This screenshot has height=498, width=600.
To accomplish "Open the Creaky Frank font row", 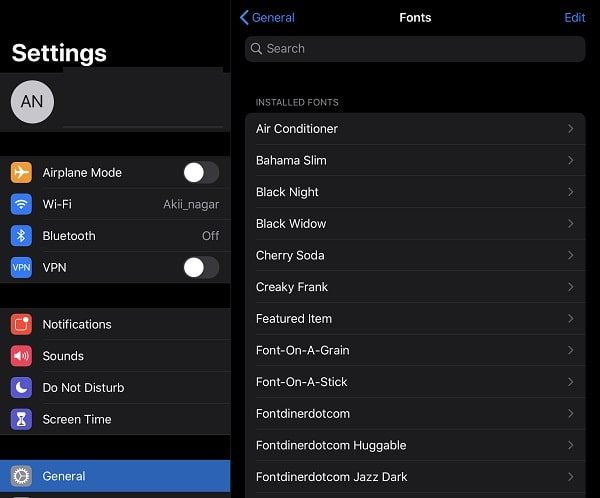I will (x=415, y=287).
